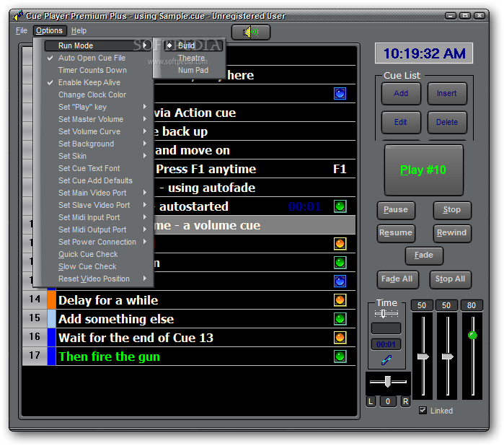Click the app icon in the title bar

pyautogui.click(x=18, y=15)
